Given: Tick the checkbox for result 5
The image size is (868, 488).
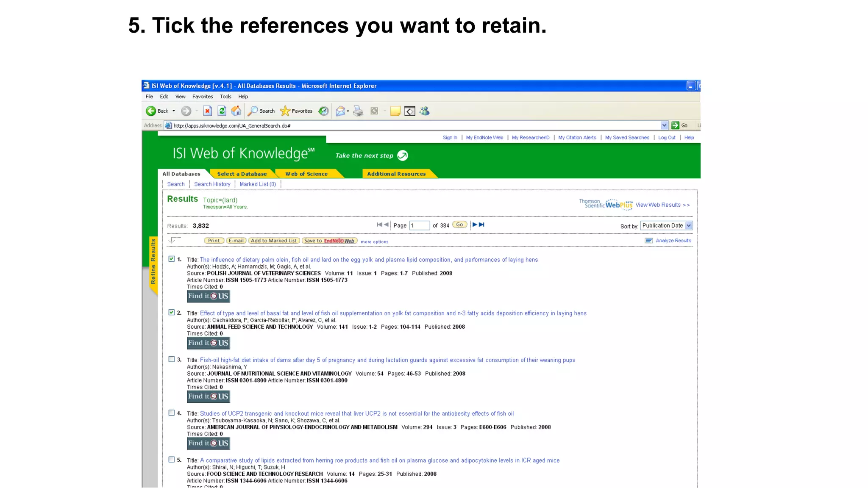Looking at the screenshot, I should click(x=171, y=460).
